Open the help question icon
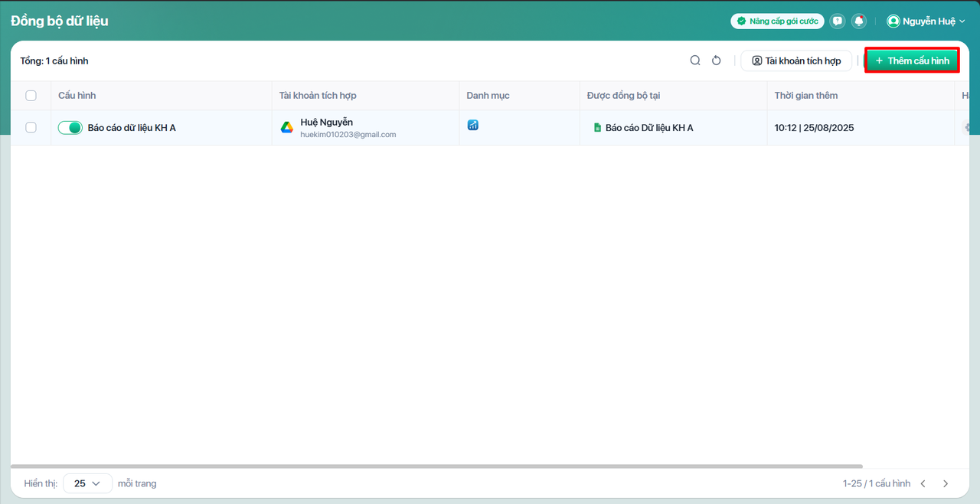Image resolution: width=980 pixels, height=504 pixels. (838, 21)
